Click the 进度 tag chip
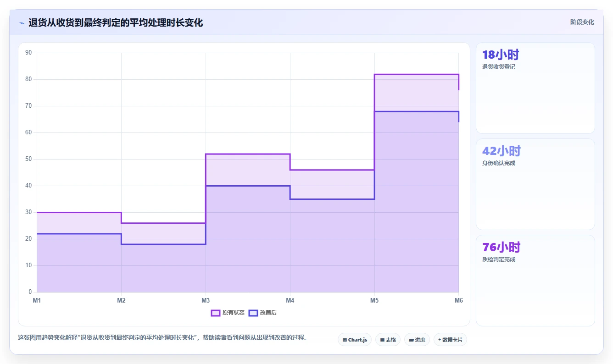The height and width of the screenshot is (364, 613). (x=417, y=340)
